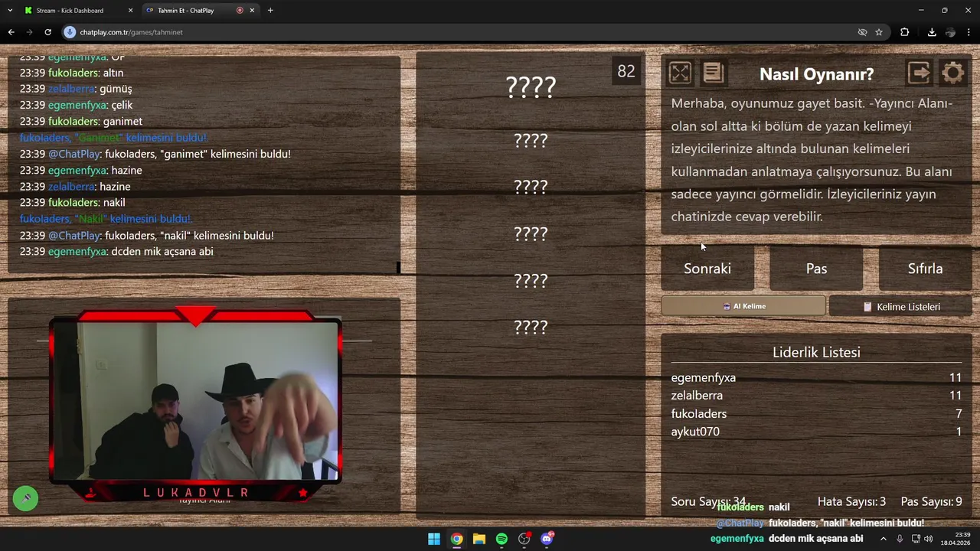The width and height of the screenshot is (980, 551).
Task: Bookmark this page with the star icon
Action: [x=879, y=32]
